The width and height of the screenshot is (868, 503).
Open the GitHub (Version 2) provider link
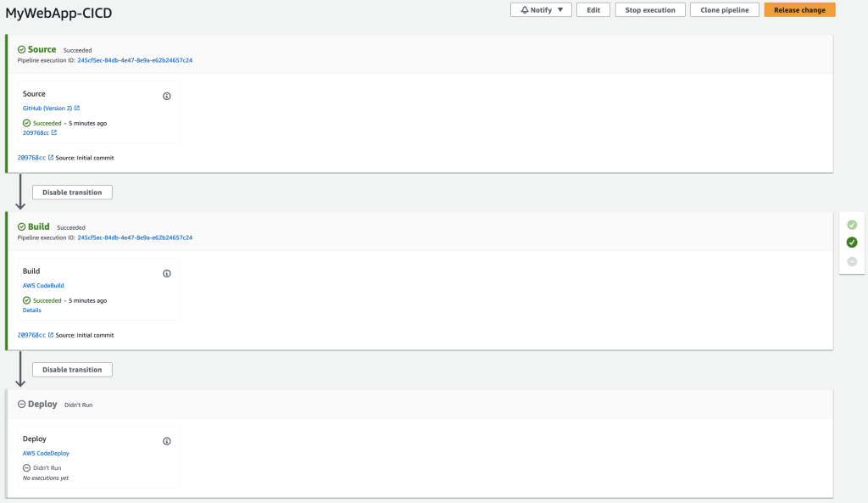click(47, 108)
